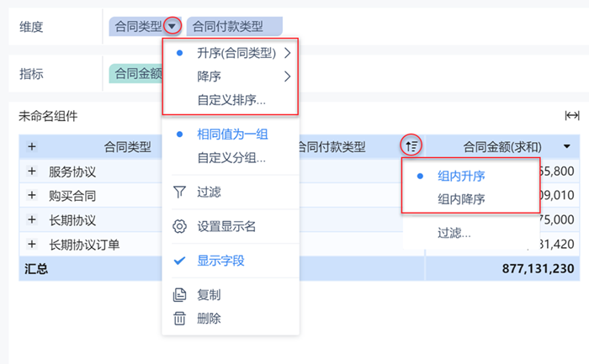Click the sort icon on 合同付款类型 column

point(411,146)
